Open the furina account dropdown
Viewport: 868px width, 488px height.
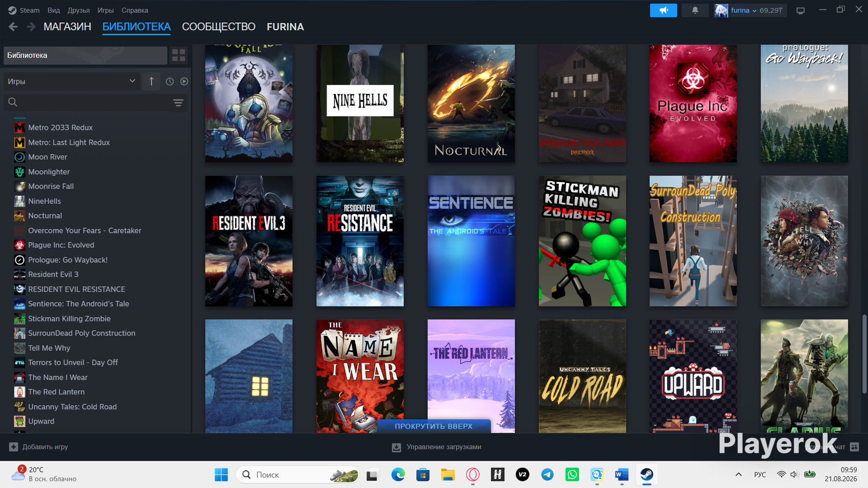[750, 10]
